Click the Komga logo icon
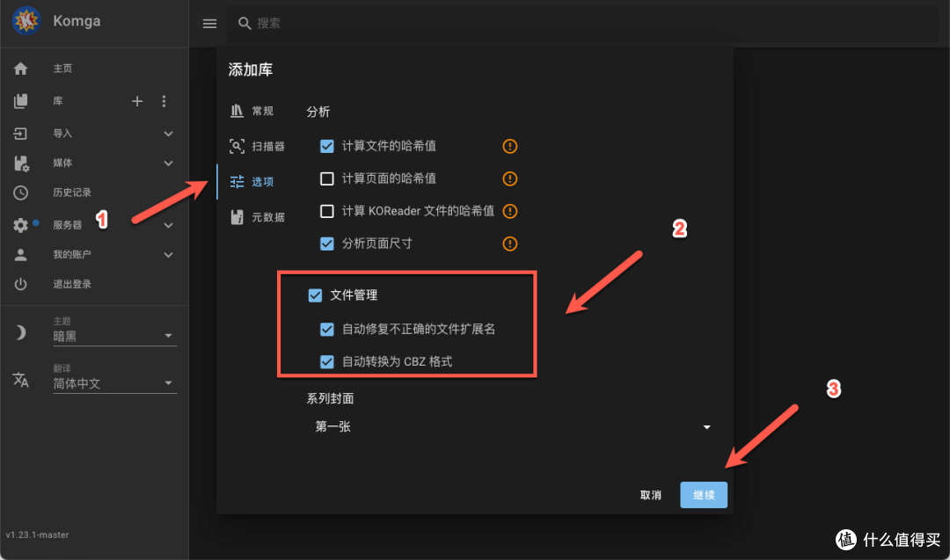The width and height of the screenshot is (950, 560). coord(26,21)
